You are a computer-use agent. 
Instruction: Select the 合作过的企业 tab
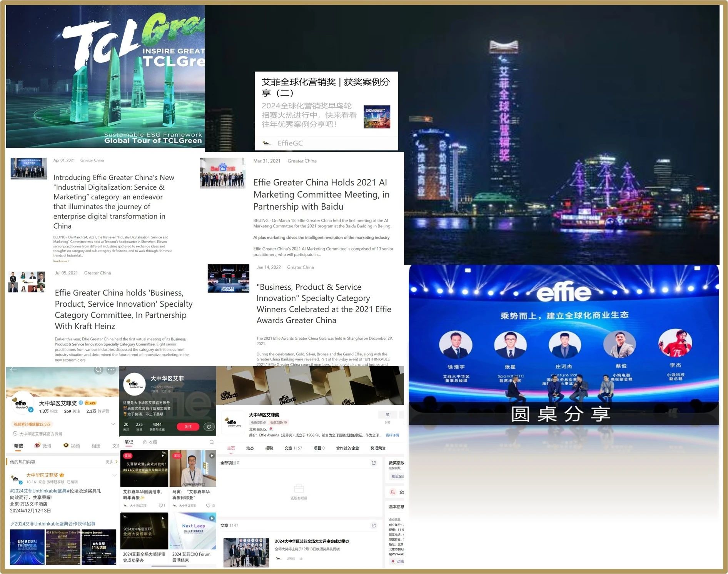(347, 448)
